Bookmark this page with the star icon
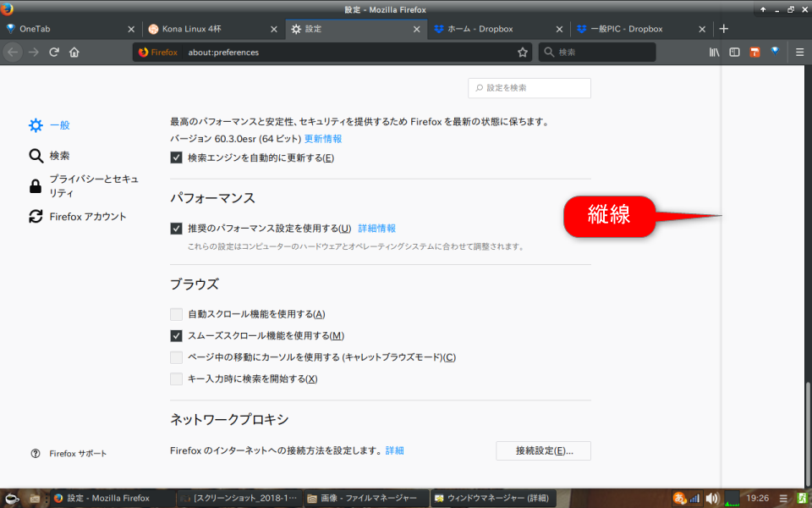This screenshot has width=812, height=508. (523, 52)
